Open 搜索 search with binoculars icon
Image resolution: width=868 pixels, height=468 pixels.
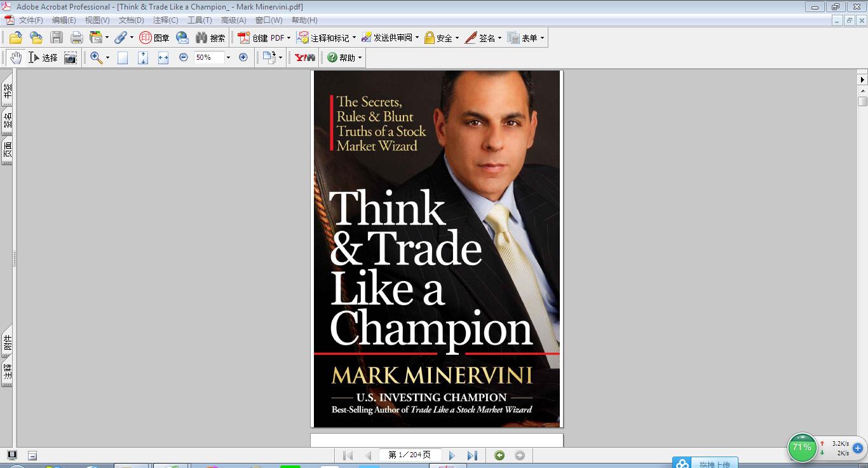pyautogui.click(x=210, y=38)
